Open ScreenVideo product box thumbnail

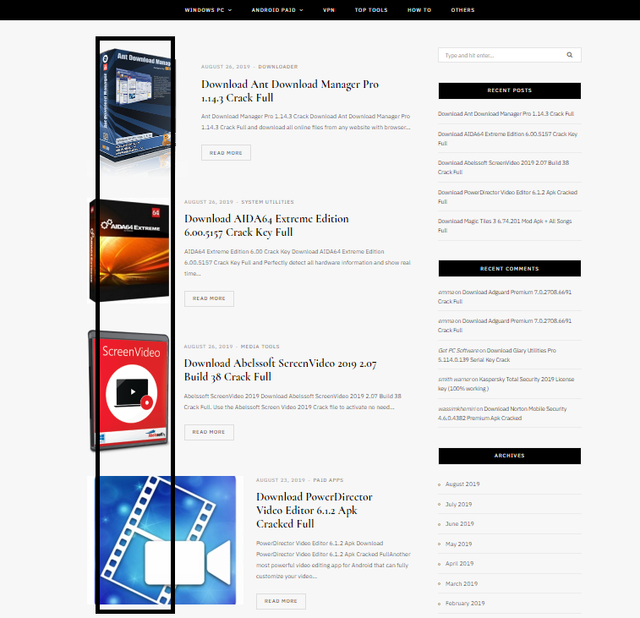point(129,391)
